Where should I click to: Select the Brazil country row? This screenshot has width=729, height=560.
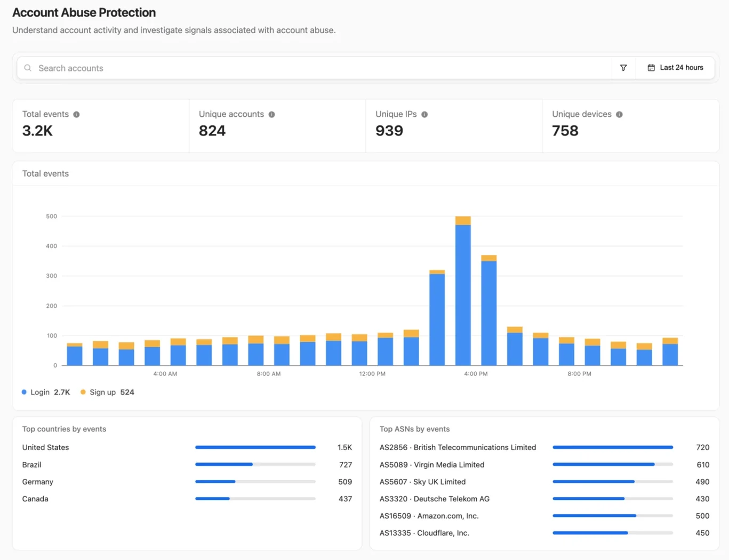(187, 465)
